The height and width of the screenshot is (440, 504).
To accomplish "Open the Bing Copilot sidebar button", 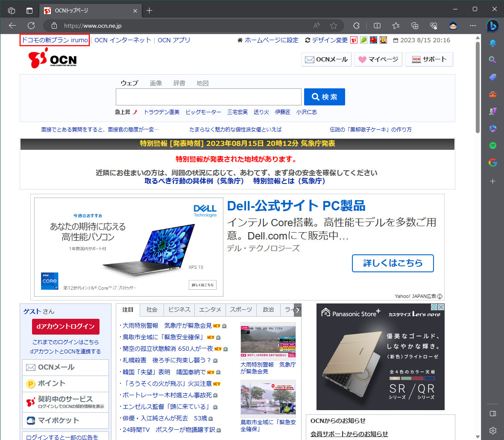I will (492, 26).
